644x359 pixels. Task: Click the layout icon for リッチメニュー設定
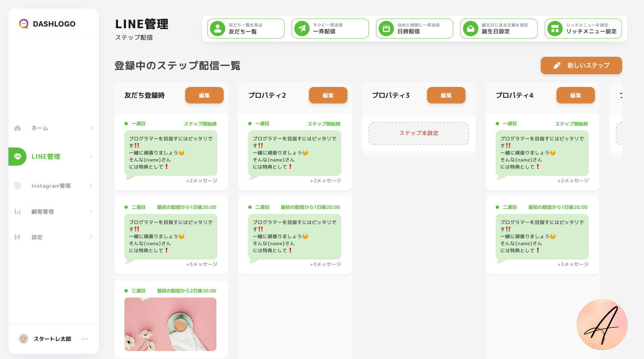[x=555, y=29]
